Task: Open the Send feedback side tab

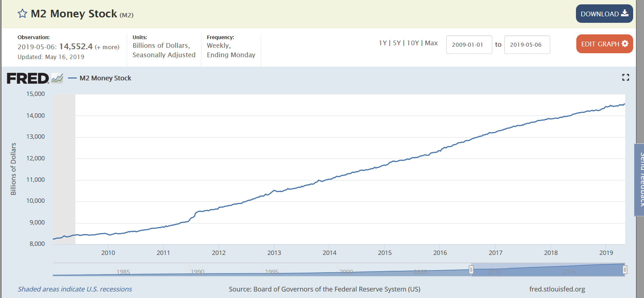Action: pos(640,180)
